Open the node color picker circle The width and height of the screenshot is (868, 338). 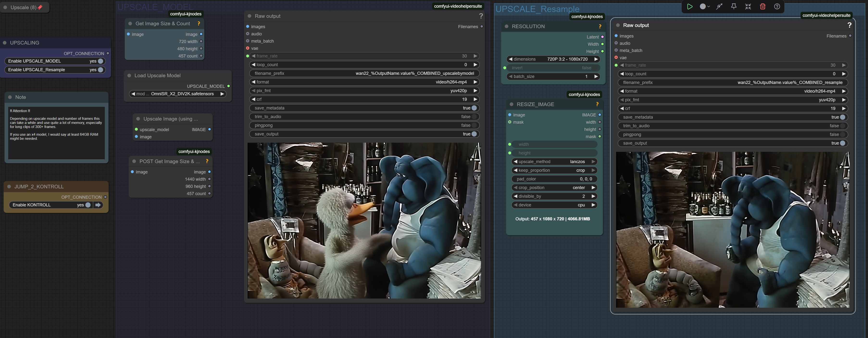(703, 6)
